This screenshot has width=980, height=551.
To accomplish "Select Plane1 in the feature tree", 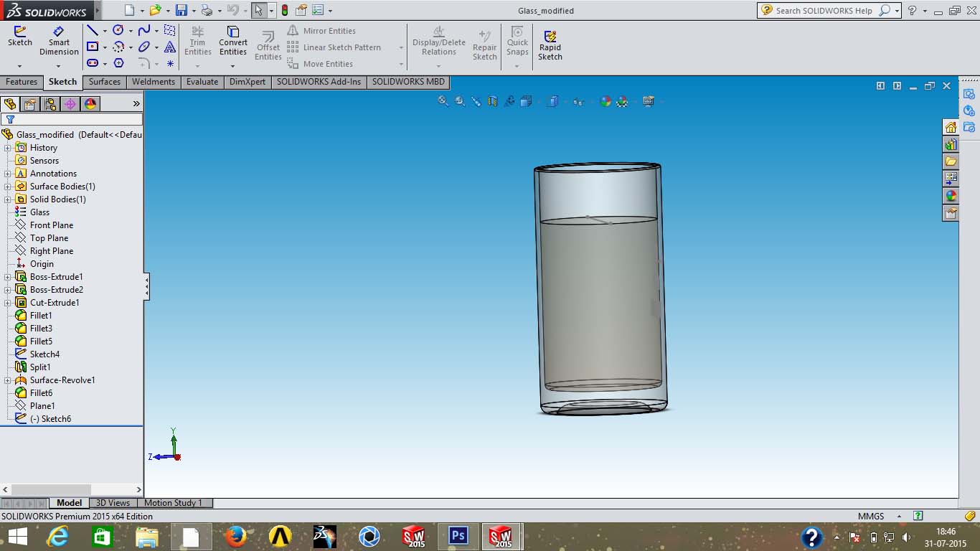I will pos(42,406).
